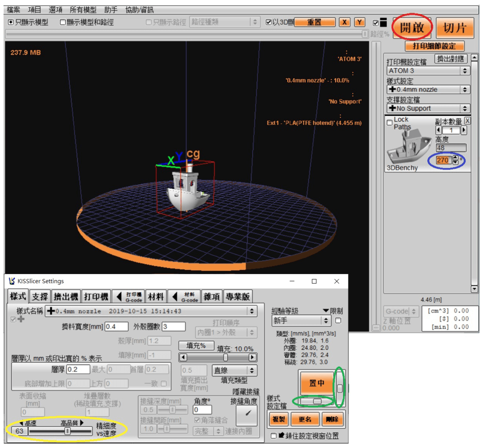The image size is (486, 448).
Task: Click the 擠料寬度 input field
Action: pos(116,326)
